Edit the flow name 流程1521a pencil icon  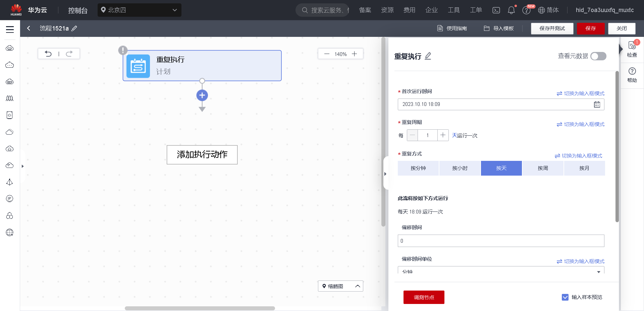coord(74,28)
